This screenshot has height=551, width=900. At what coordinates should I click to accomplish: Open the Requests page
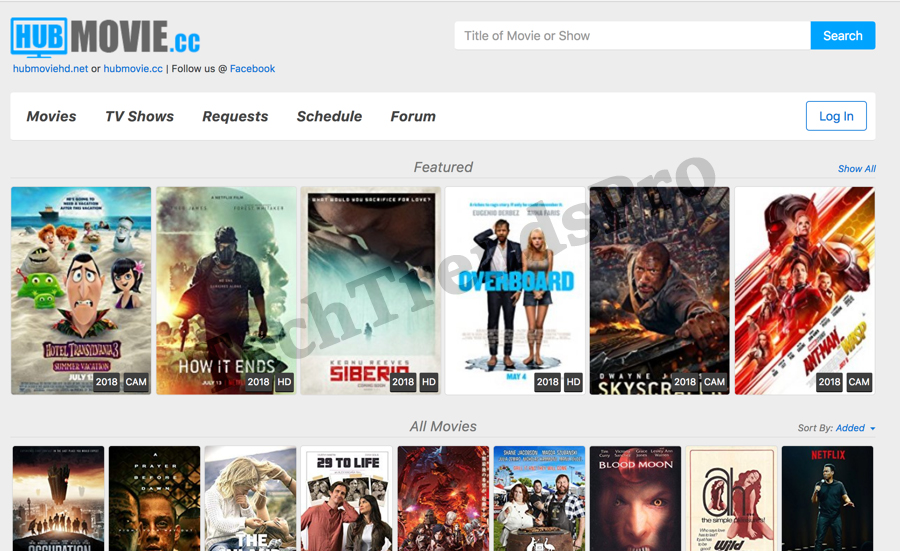(x=235, y=117)
